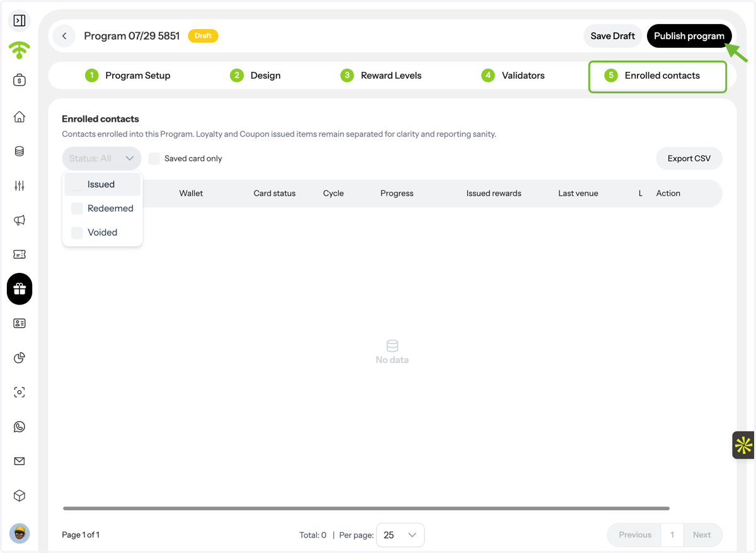The height and width of the screenshot is (553, 756).
Task: Click the Cycle column header
Action: pyautogui.click(x=333, y=194)
